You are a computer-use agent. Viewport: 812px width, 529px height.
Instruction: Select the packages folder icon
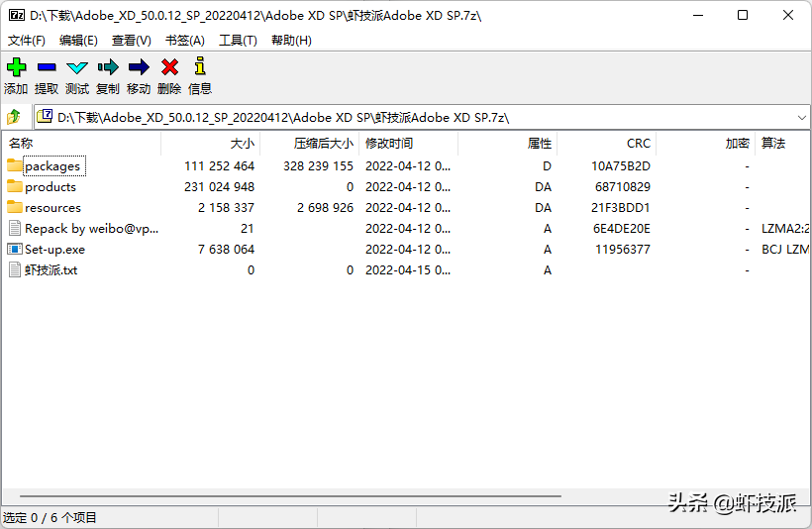[15, 165]
